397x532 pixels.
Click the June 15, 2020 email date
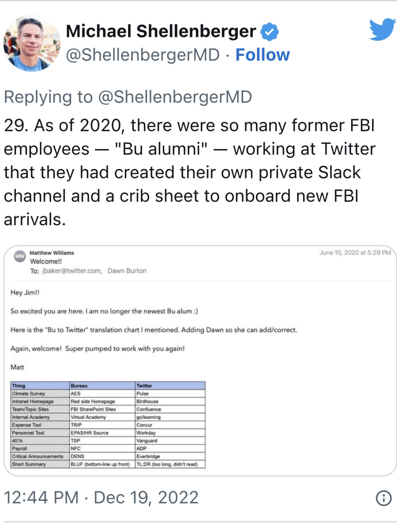click(x=355, y=253)
